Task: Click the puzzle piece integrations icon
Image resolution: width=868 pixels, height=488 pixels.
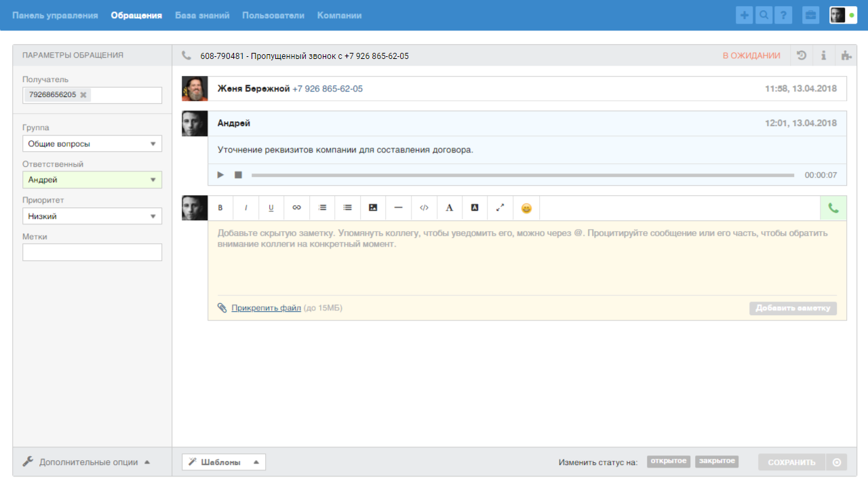Action: (x=846, y=56)
